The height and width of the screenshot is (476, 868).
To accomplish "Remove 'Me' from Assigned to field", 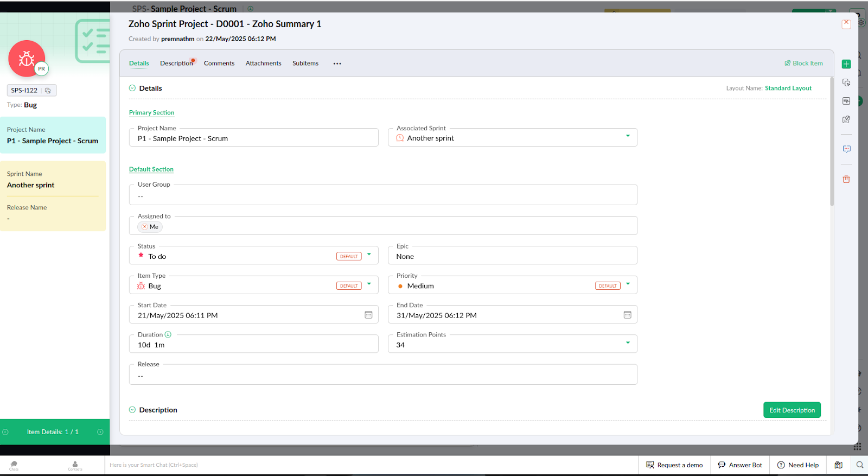I will click(144, 227).
